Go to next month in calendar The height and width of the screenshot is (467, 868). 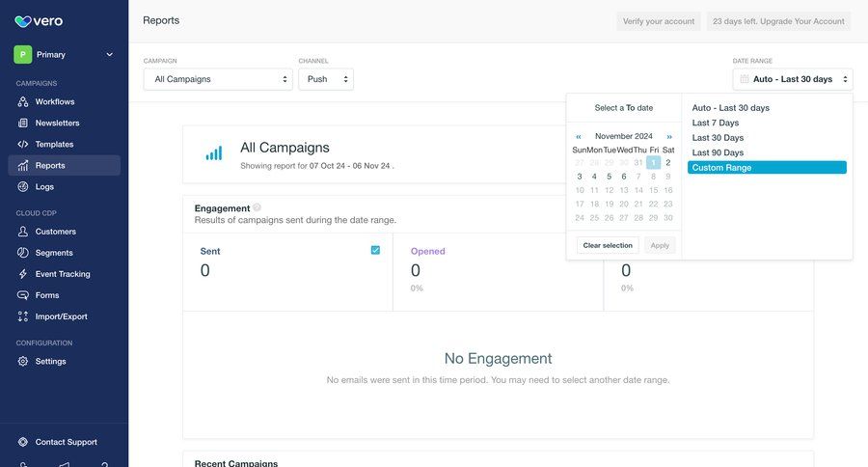(x=669, y=136)
